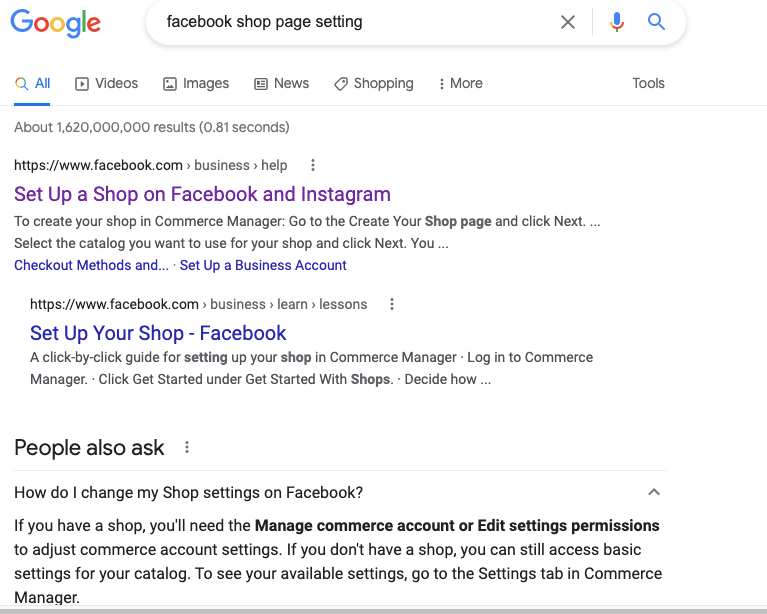Viewport: 767px width, 614px height.
Task: Switch to the Images tab
Action: pyautogui.click(x=196, y=84)
